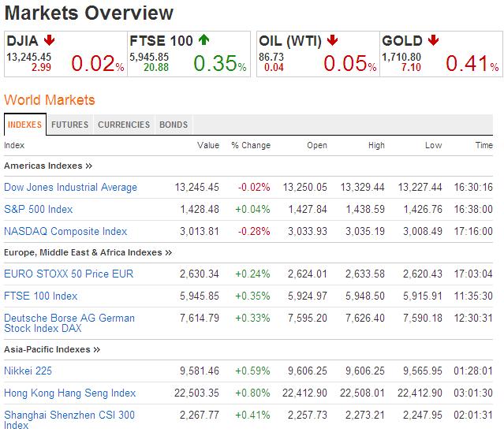Click the DJIA ticker heading

(x=23, y=41)
